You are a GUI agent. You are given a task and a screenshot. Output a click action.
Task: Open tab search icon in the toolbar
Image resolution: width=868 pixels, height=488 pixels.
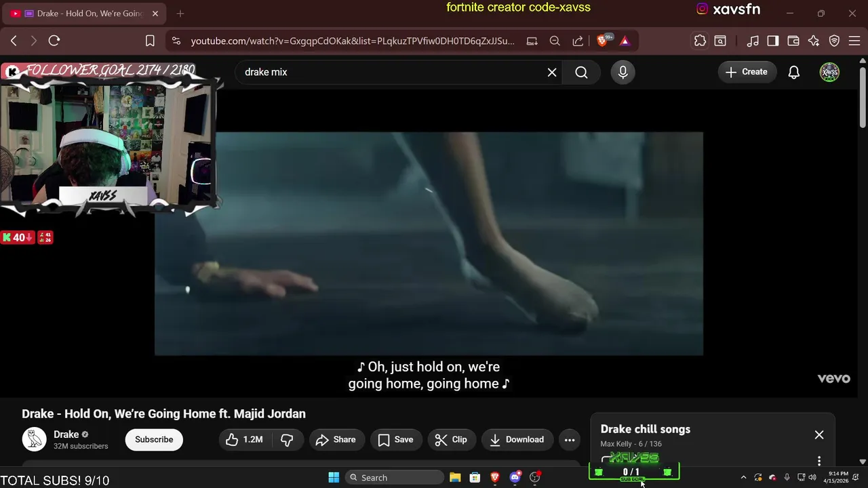pos(720,41)
